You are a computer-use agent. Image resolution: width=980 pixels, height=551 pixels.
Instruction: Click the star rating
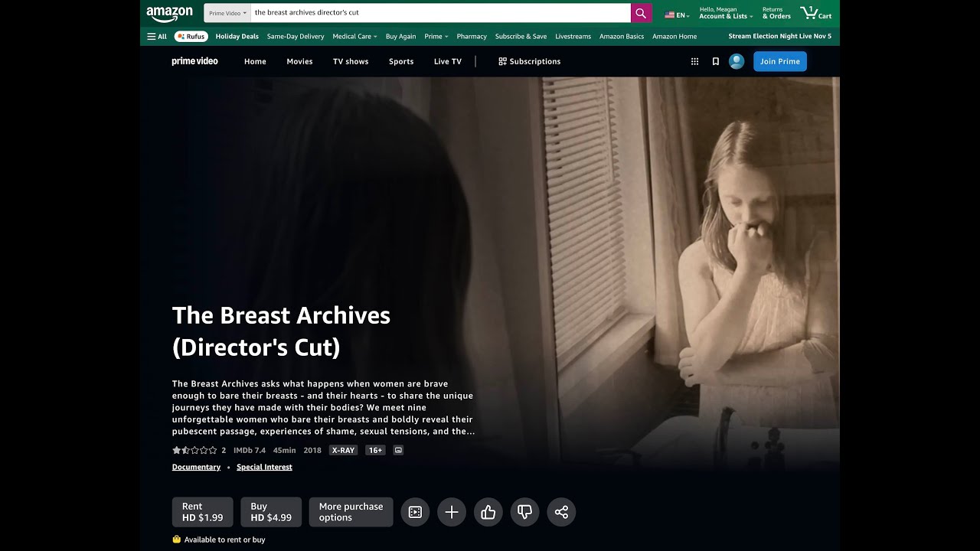coord(194,450)
